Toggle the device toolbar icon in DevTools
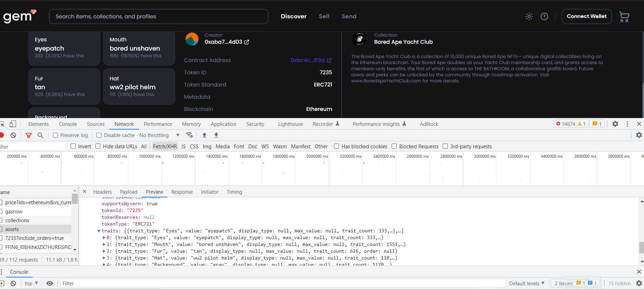The height and width of the screenshot is (289, 644). click(x=13, y=124)
